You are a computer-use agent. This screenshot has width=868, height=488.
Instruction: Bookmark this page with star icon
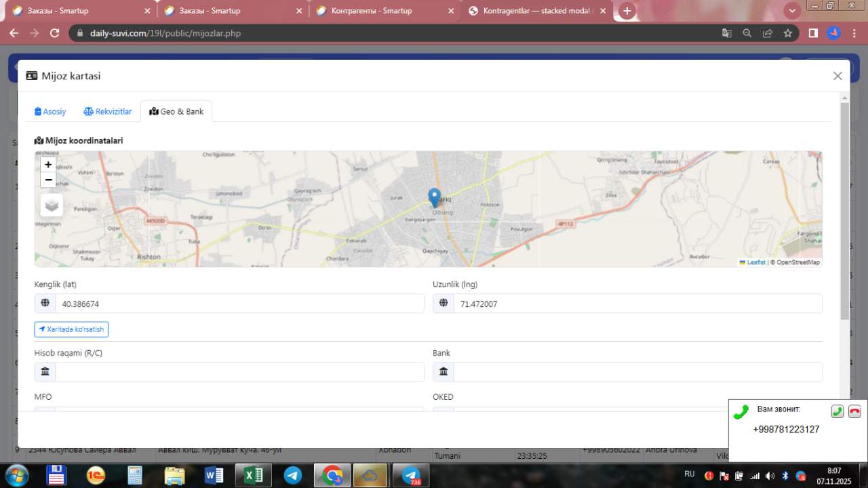tap(787, 33)
